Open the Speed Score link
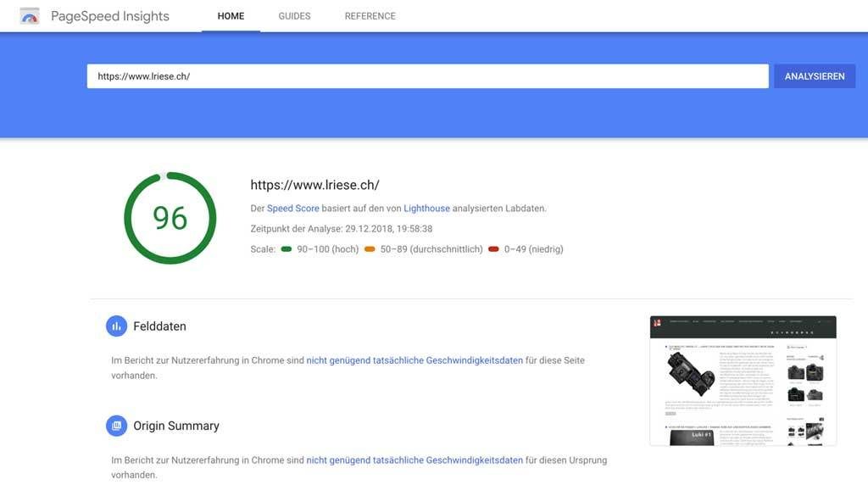Screen dimensions: 868x496 pyautogui.click(x=292, y=209)
